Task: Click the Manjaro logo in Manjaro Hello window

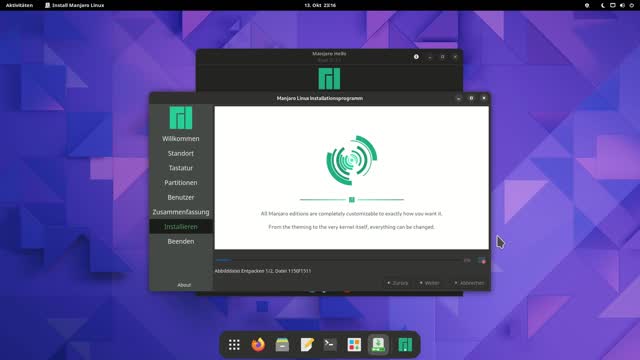Action: point(329,79)
